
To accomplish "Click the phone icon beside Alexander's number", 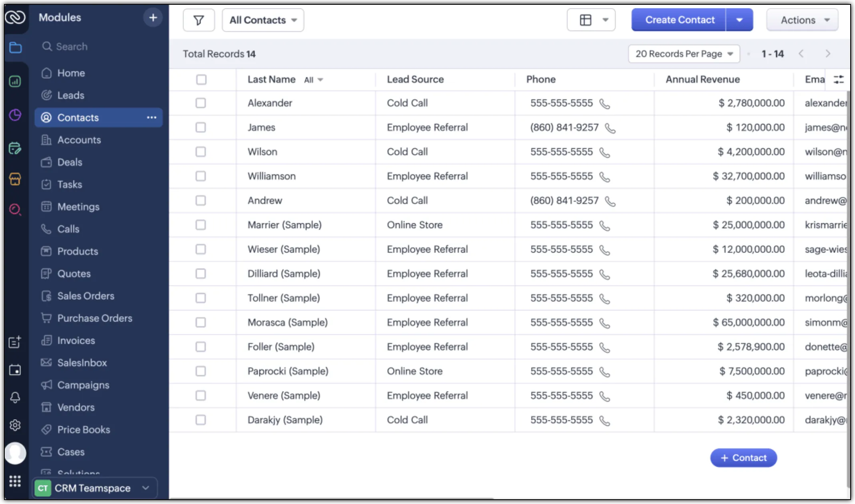I will click(x=605, y=104).
